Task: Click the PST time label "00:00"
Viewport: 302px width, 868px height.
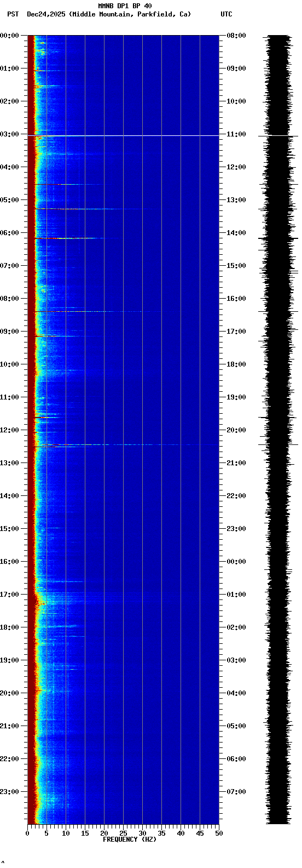Action: 9,35
